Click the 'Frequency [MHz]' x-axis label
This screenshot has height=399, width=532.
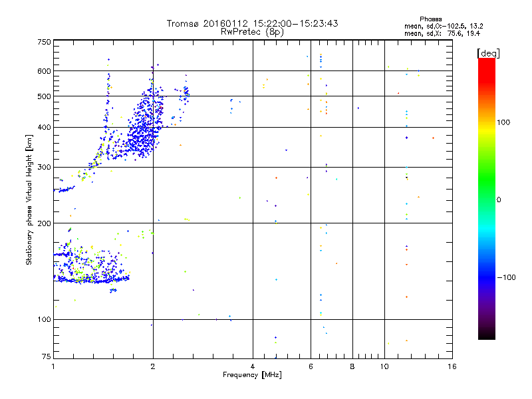[x=252, y=375]
